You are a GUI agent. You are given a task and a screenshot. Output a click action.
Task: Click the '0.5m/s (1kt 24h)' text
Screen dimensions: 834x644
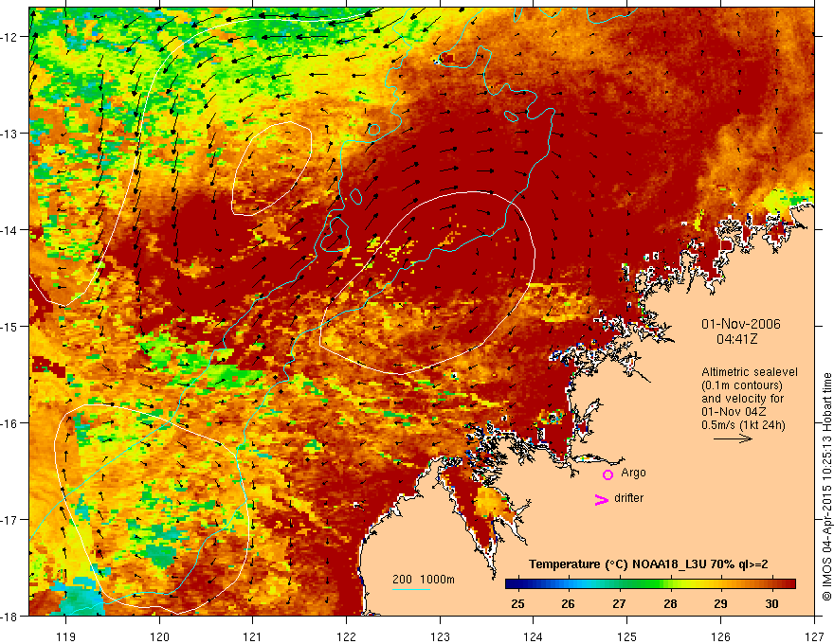coord(743,425)
